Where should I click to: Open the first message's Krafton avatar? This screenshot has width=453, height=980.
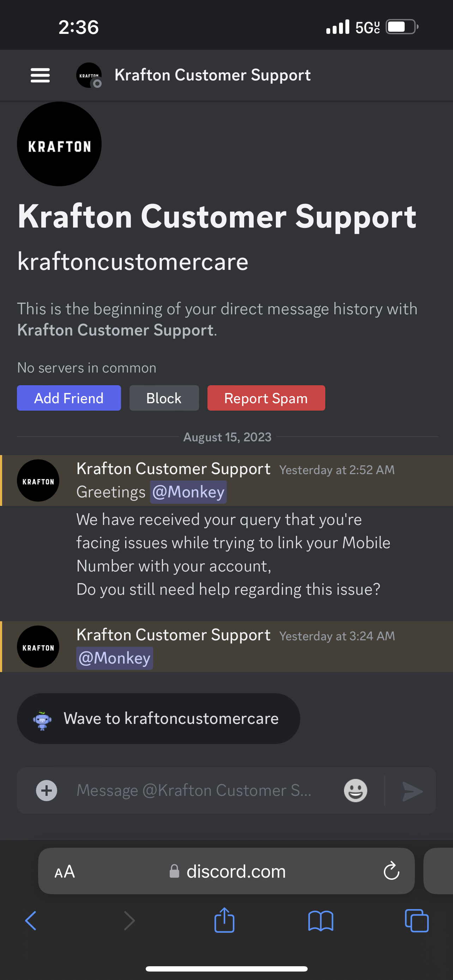[x=38, y=480]
